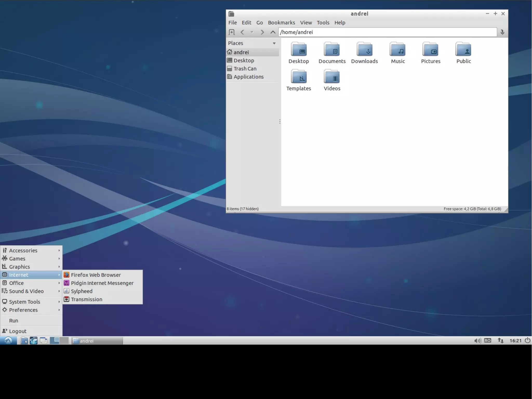Go to the parent folder with the up arrow

pos(272,32)
